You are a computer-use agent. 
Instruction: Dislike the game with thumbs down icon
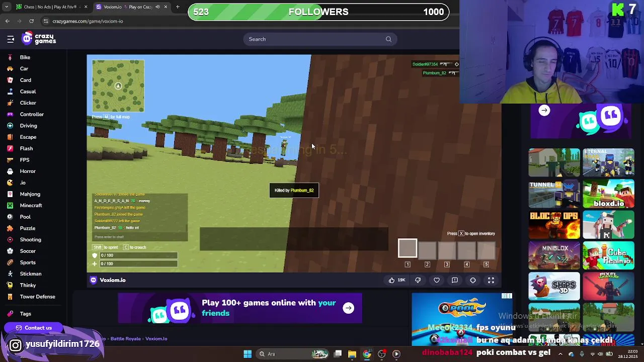click(418, 280)
